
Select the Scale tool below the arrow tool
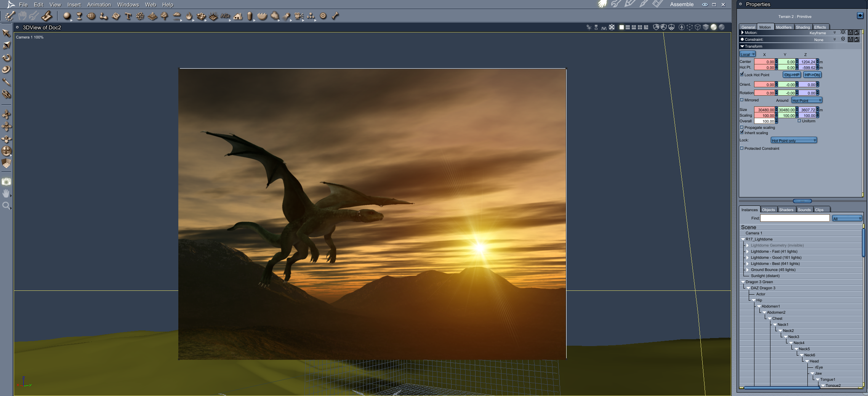(6, 45)
